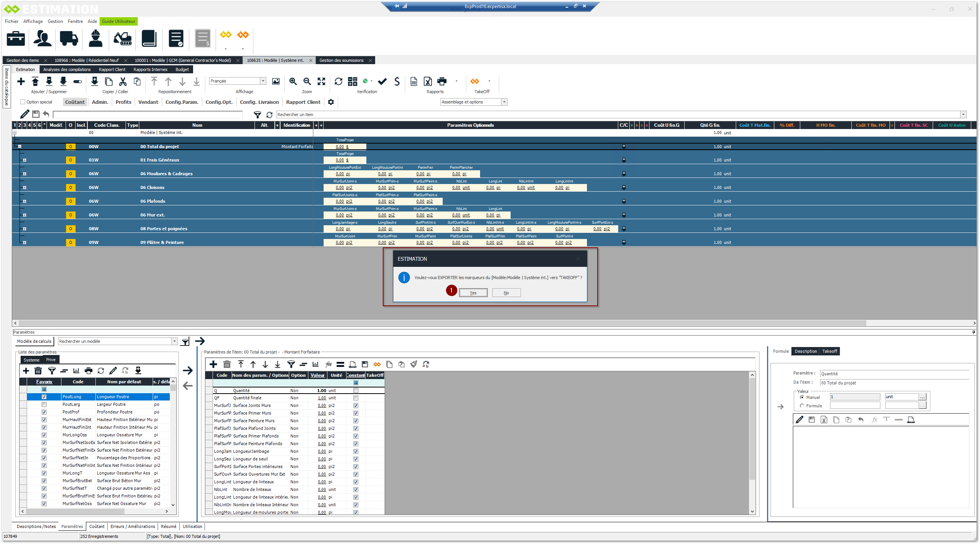Click the dollar sign pricing icon

397,81
